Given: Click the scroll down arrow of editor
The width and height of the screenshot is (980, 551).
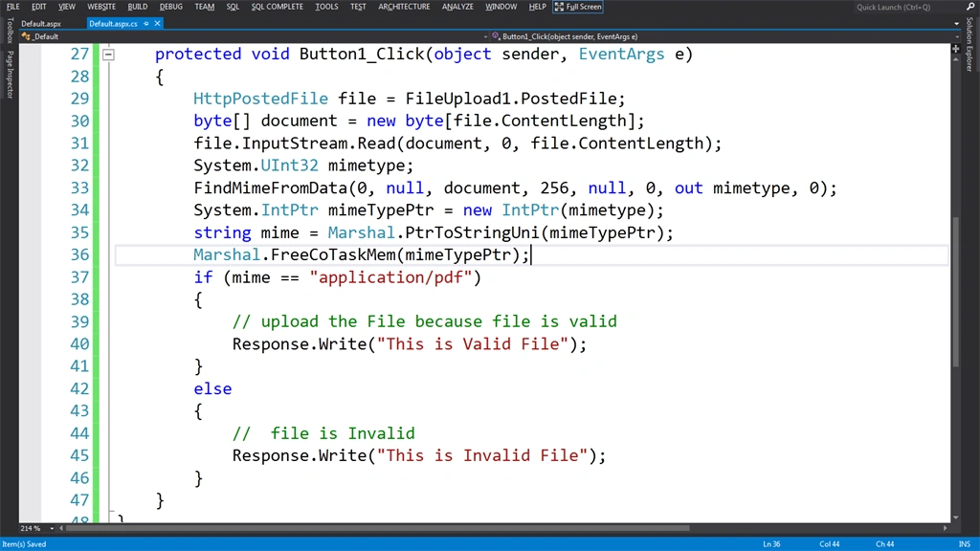Looking at the screenshot, I should click(956, 518).
